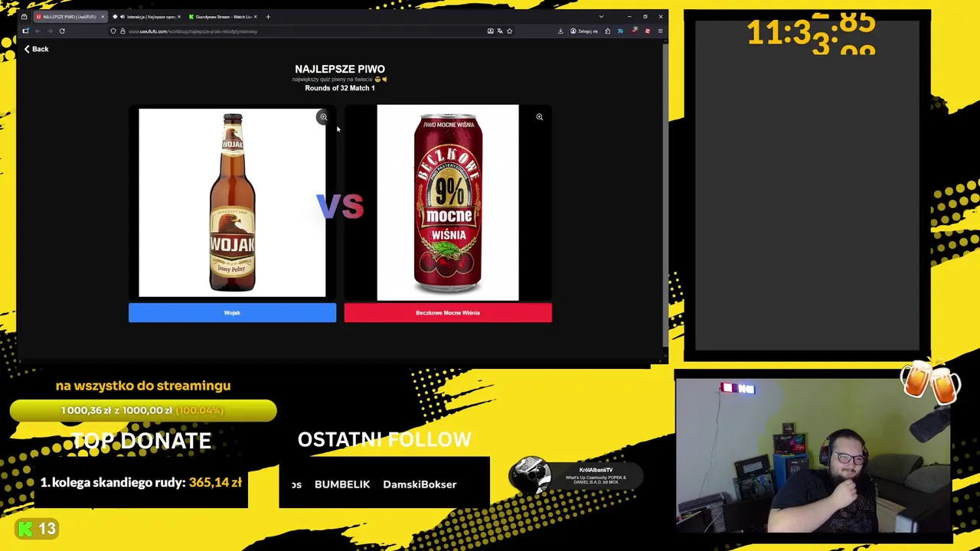Open the extensions icon next to Zaloguj się
The width and height of the screenshot is (980, 551).
[x=608, y=31]
